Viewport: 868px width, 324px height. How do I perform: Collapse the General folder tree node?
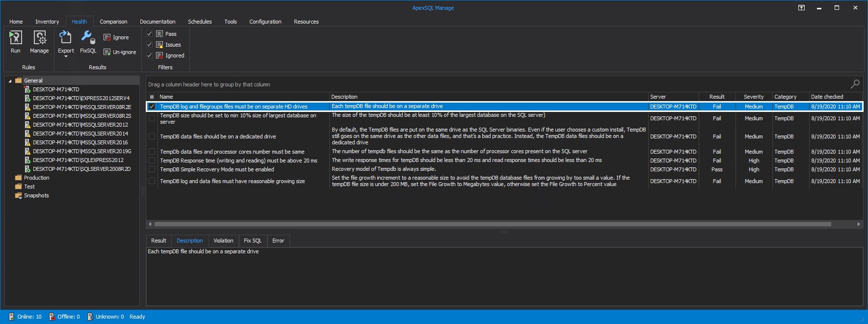click(x=10, y=81)
